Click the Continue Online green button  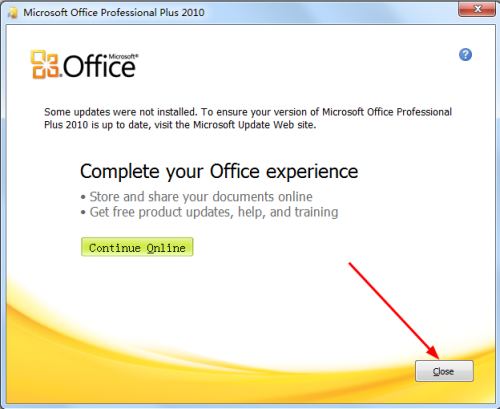point(137,247)
